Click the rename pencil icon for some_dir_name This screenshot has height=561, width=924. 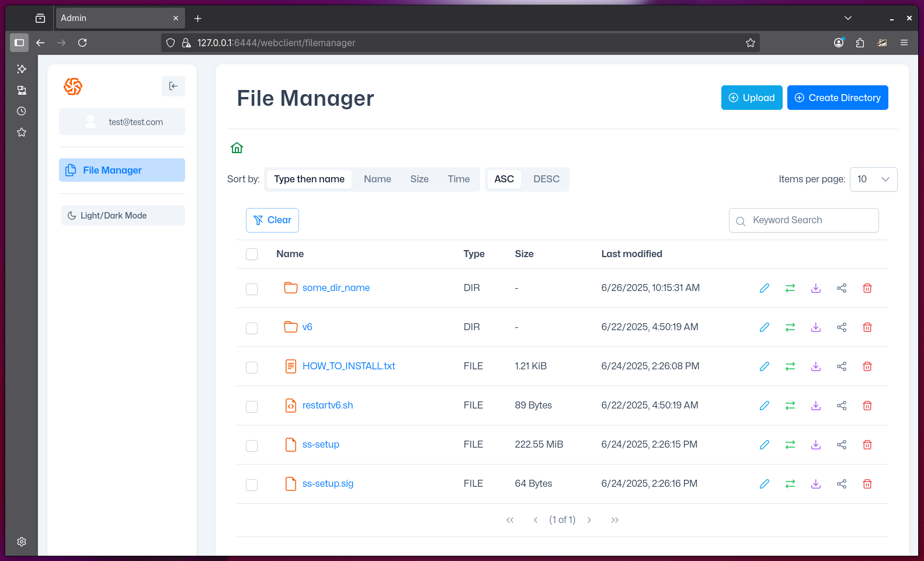point(764,288)
